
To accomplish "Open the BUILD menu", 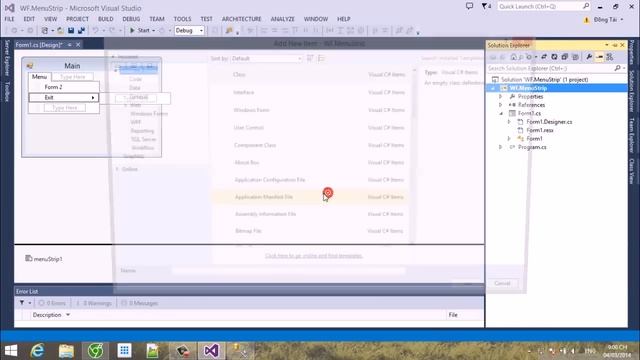I will (105, 19).
